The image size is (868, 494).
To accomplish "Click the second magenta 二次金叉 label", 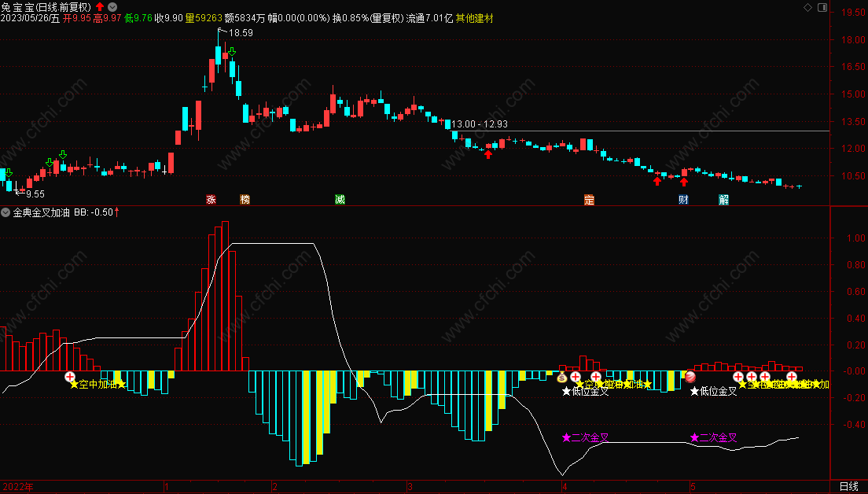I will coord(714,438).
